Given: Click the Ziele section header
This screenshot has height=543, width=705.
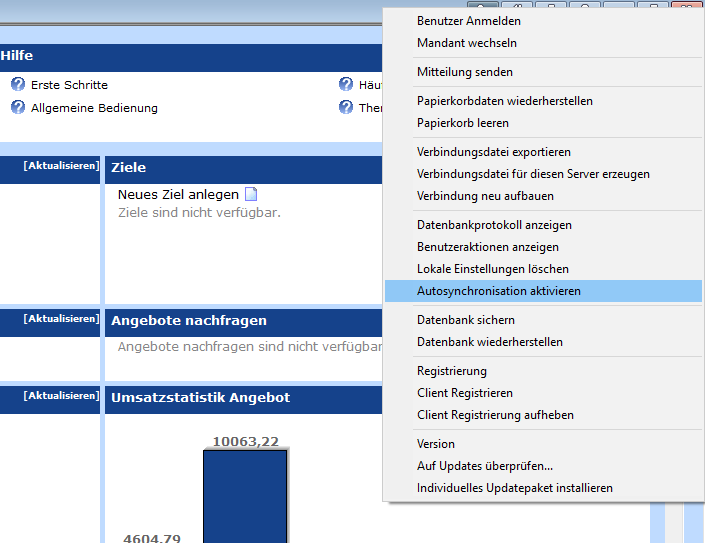Looking at the screenshot, I should tap(243, 169).
